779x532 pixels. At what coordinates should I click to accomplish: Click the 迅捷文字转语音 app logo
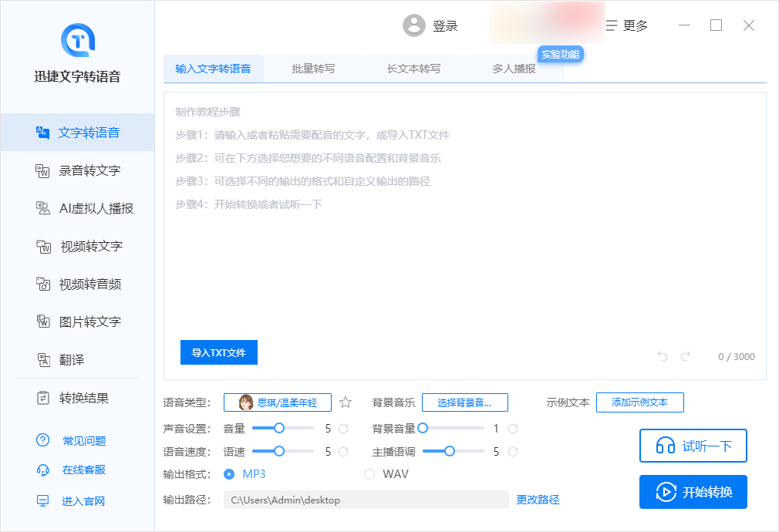77,40
